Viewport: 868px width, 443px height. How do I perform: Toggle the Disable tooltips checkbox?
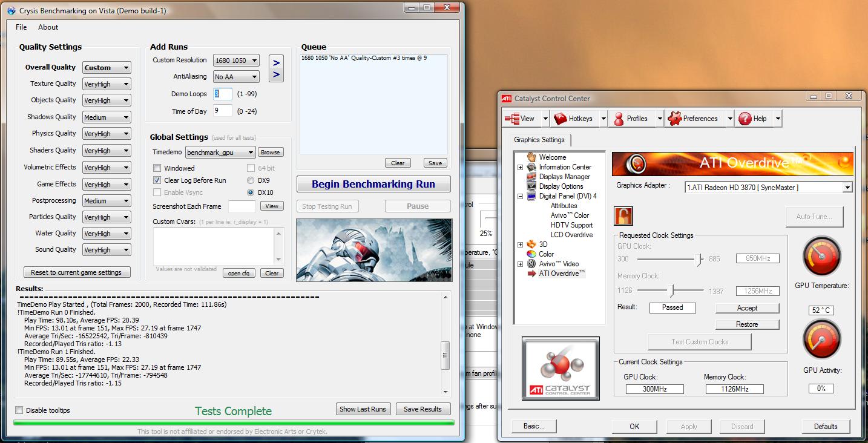(x=19, y=410)
